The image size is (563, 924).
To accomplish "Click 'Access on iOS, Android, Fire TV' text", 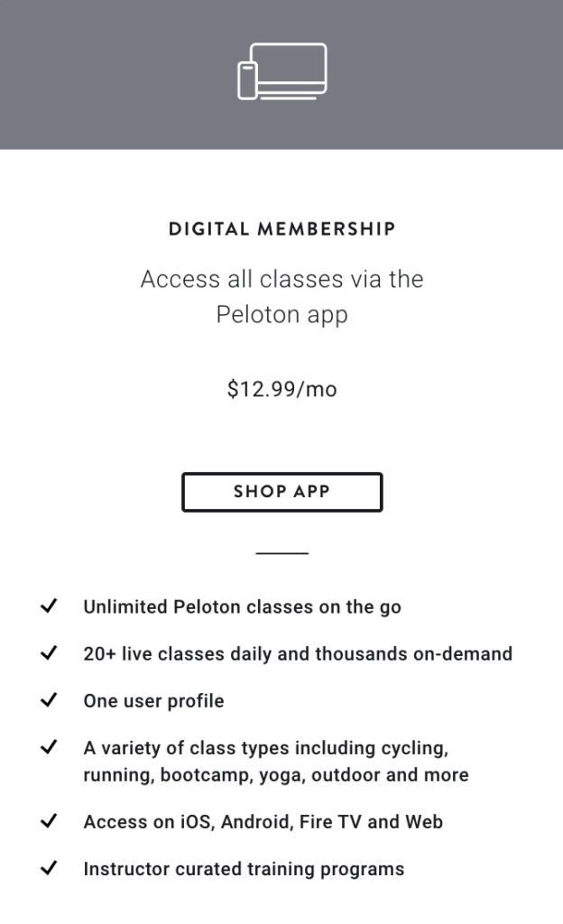I will tap(263, 822).
